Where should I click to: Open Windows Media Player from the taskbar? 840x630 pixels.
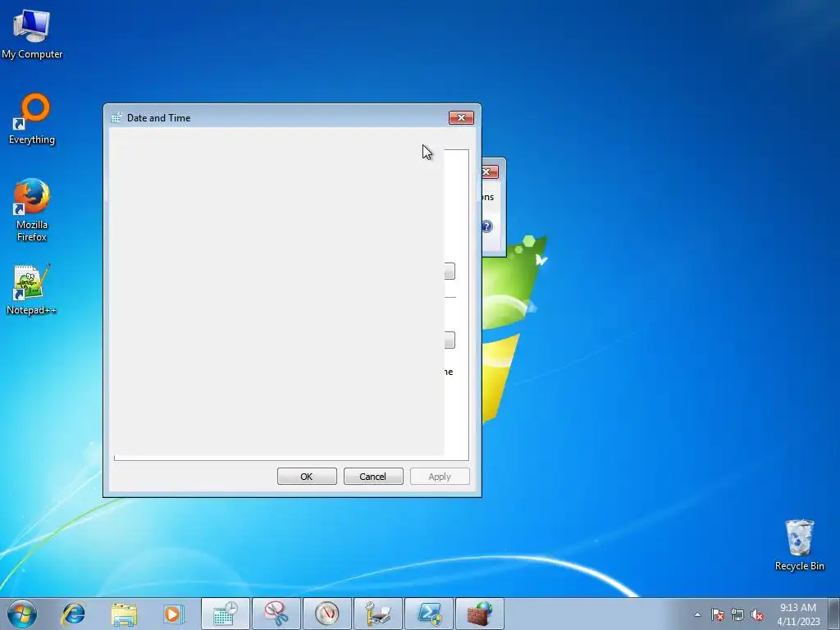coord(174,614)
